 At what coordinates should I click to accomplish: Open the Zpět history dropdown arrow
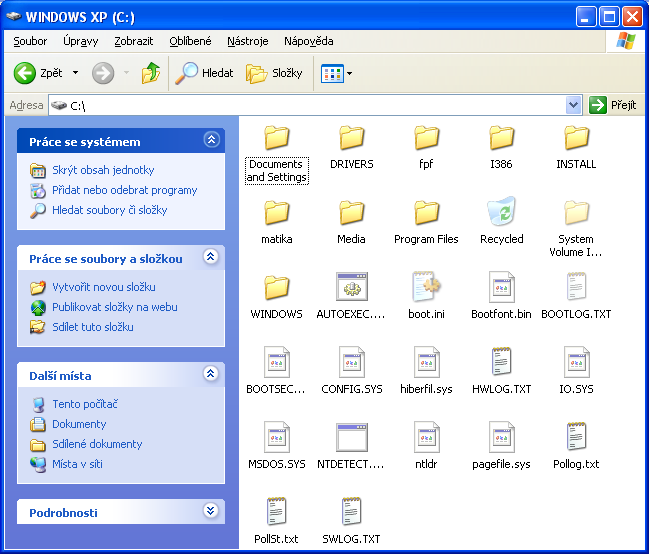(75, 73)
